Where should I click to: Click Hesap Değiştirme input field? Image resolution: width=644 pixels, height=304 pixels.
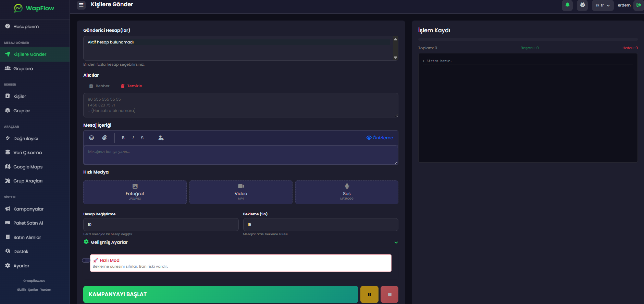[161, 225]
